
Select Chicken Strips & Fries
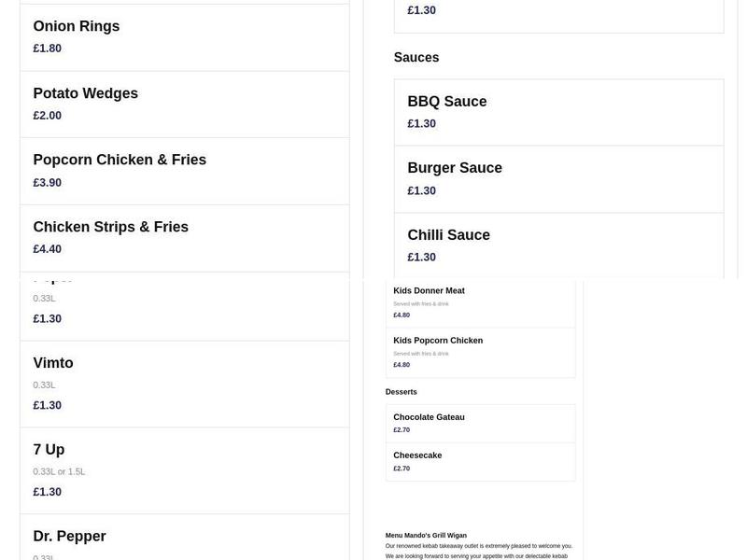pyautogui.click(x=184, y=237)
